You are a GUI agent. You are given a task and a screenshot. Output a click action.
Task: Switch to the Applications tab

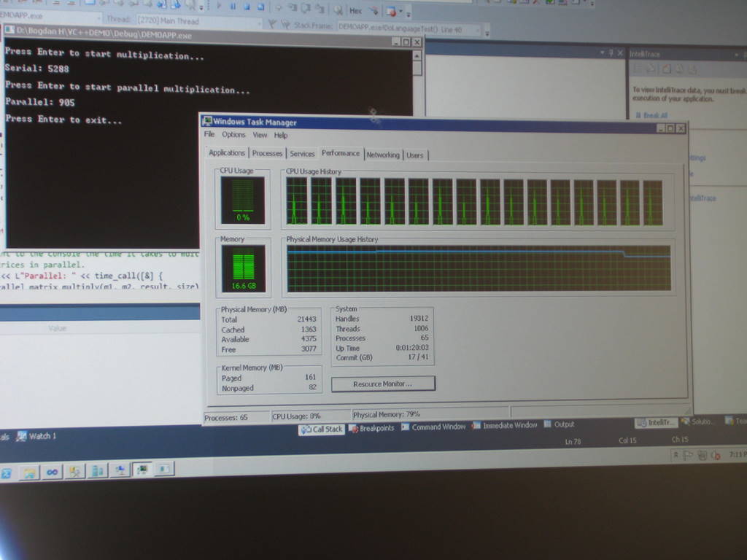point(227,152)
